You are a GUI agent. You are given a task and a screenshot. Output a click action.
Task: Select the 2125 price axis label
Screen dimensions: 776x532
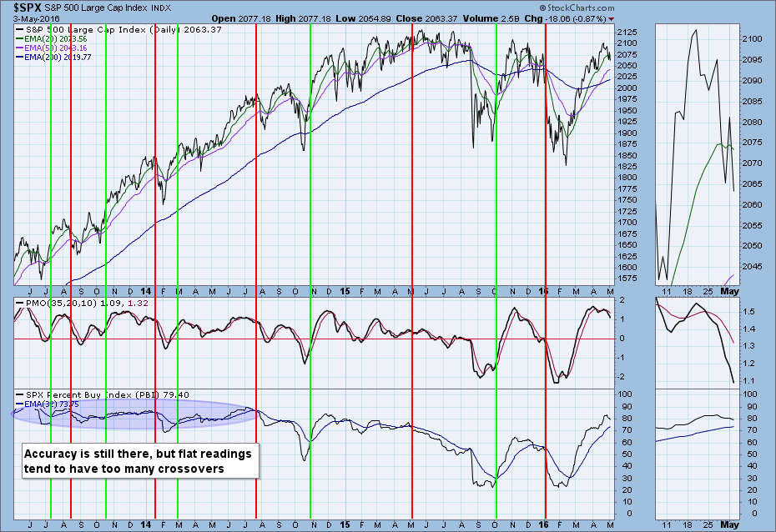click(x=627, y=33)
